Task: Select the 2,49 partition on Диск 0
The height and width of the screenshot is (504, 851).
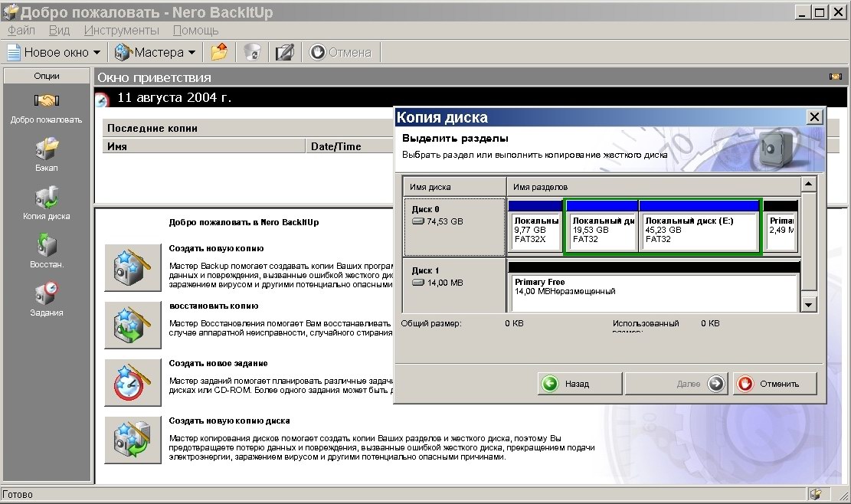Action: (x=781, y=227)
